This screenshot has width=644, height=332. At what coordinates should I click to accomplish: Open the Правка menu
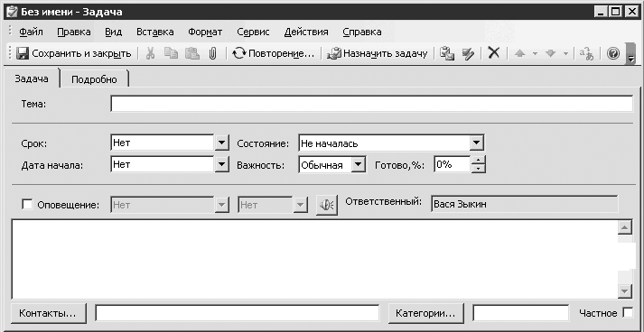coord(74,32)
